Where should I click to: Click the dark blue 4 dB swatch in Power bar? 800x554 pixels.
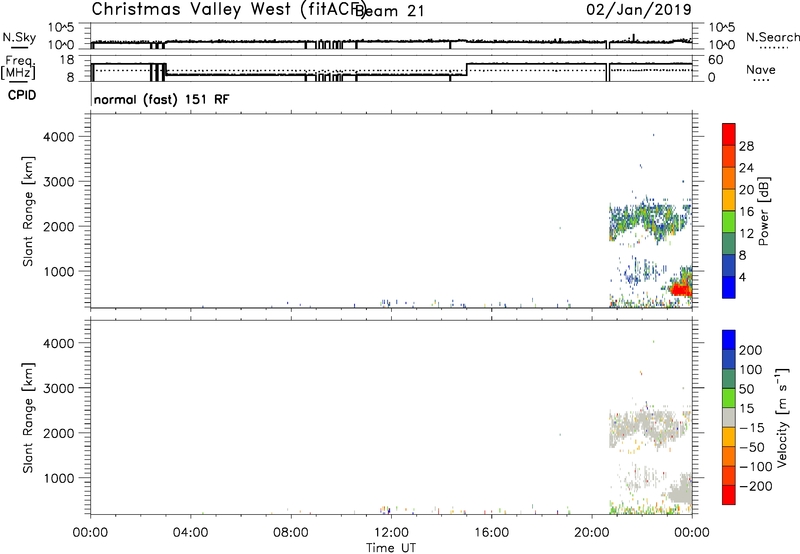pos(729,287)
